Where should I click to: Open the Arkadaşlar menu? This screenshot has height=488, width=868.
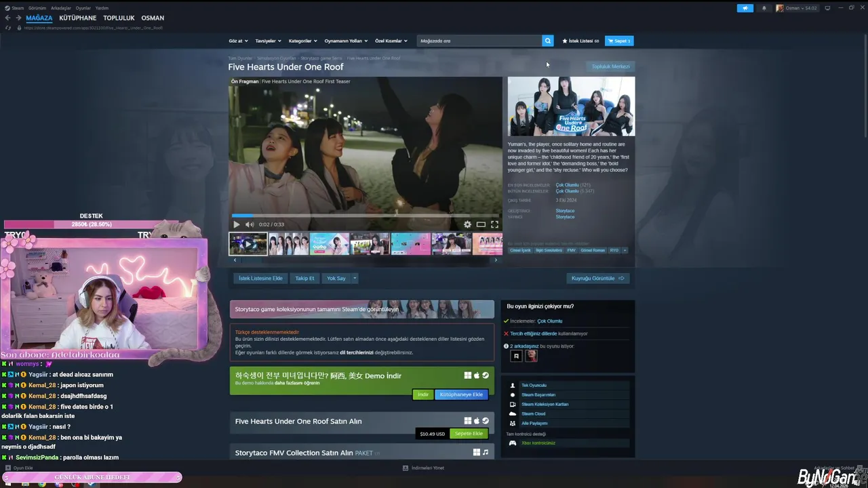(61, 8)
